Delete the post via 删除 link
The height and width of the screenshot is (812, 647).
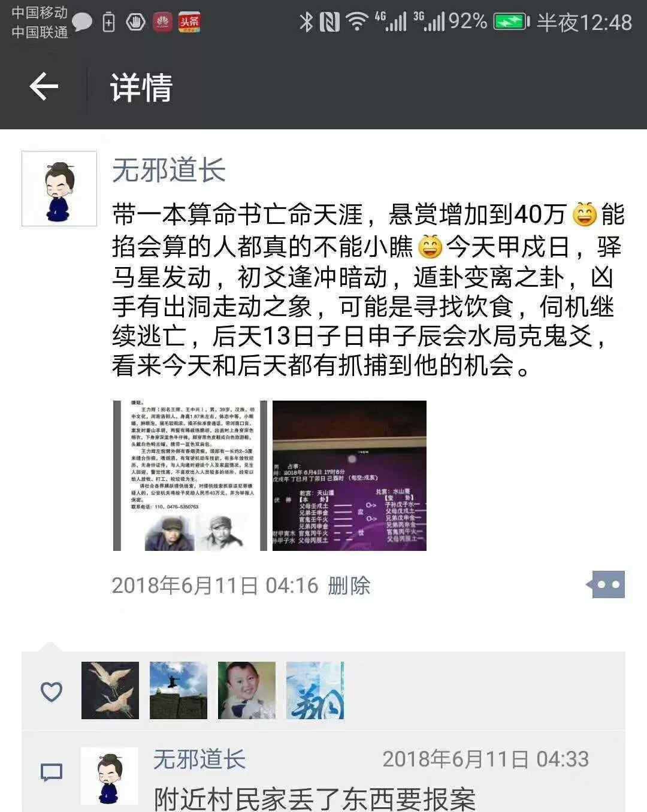coord(349,585)
